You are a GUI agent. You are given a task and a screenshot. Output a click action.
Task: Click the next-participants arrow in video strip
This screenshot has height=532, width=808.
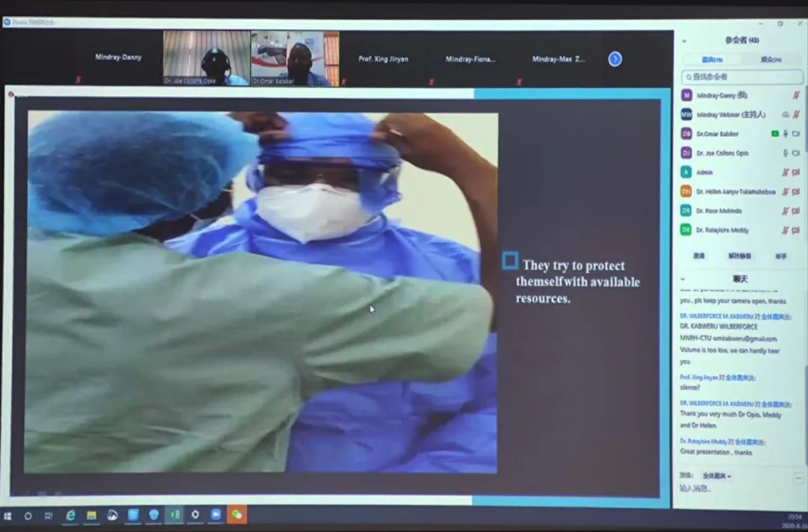tap(615, 59)
